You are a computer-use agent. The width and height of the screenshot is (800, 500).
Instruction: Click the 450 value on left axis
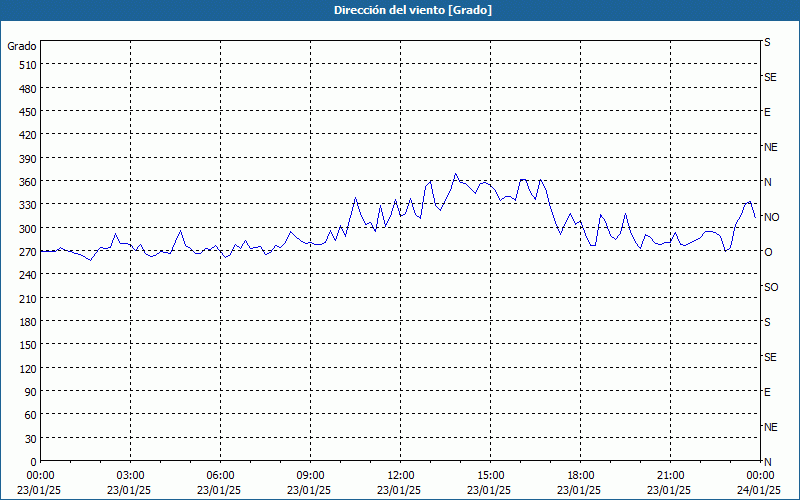(x=28, y=112)
